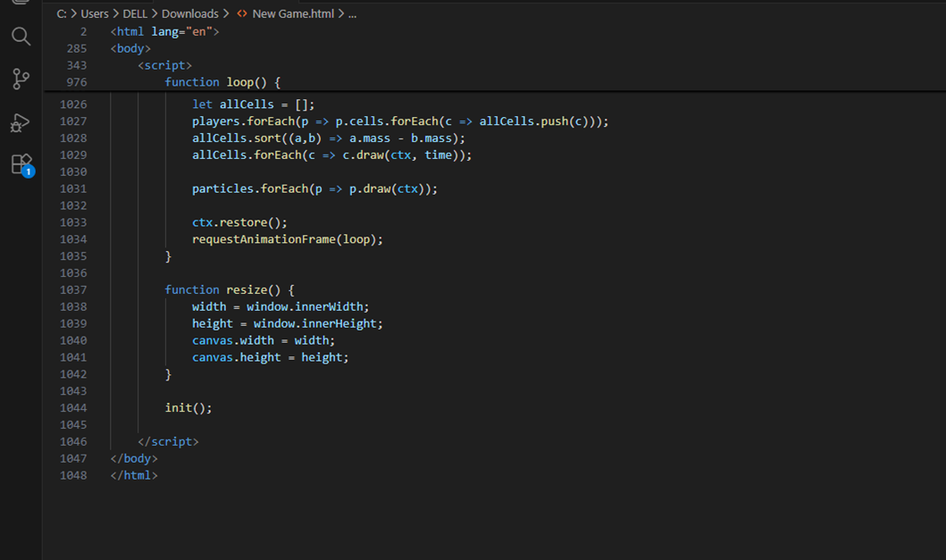Open the DELL breadcrumb dropdown
The height and width of the screenshot is (560, 946).
[x=135, y=13]
